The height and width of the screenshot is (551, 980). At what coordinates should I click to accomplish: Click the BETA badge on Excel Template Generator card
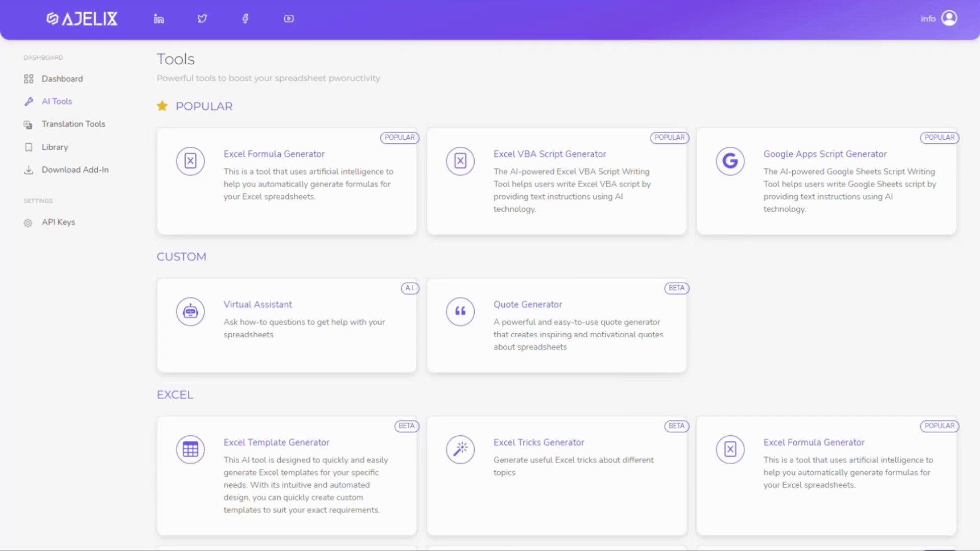click(x=406, y=426)
